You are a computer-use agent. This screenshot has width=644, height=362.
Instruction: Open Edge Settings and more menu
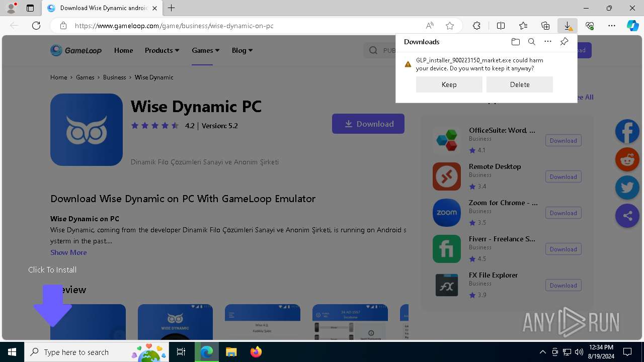pyautogui.click(x=612, y=26)
